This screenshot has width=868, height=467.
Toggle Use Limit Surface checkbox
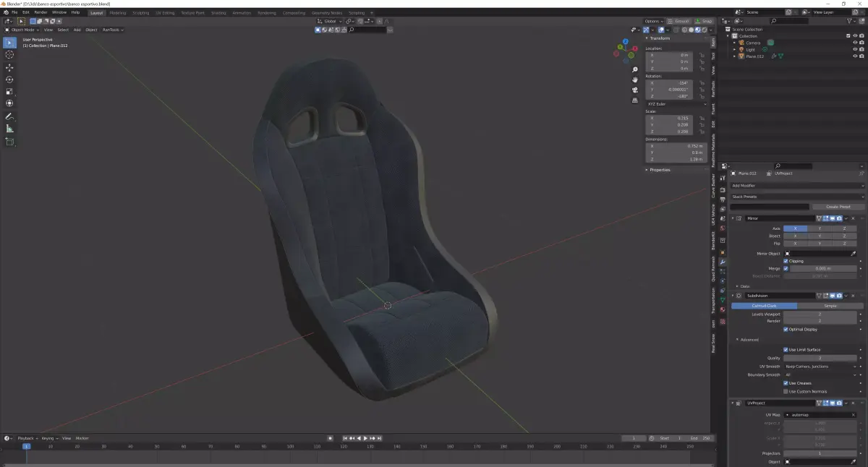click(786, 350)
